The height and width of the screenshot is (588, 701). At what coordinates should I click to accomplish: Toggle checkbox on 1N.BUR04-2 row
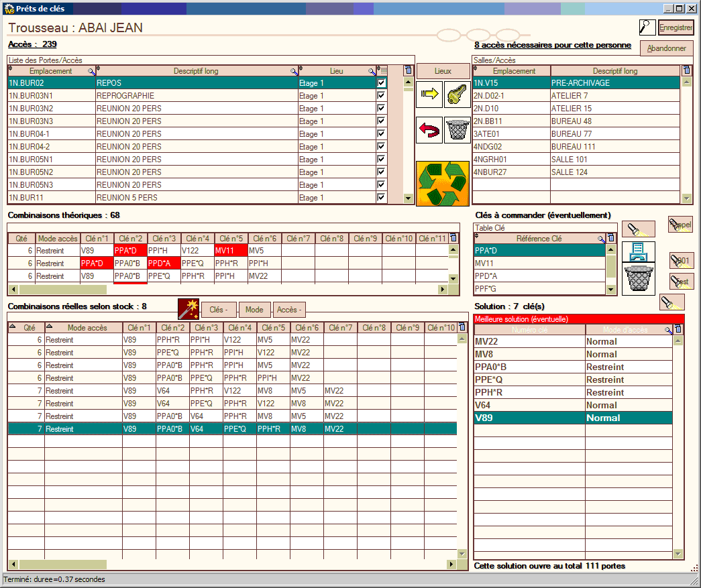tap(381, 146)
